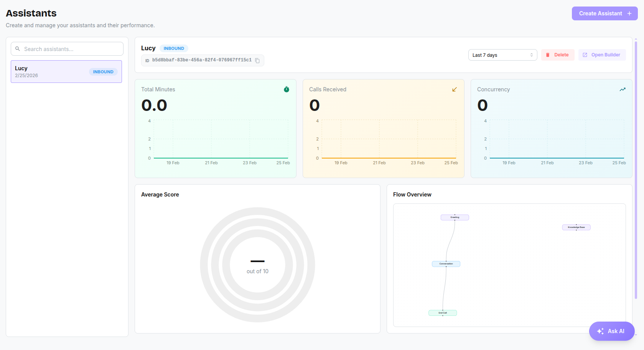This screenshot has width=644, height=350.
Task: Click the 2/25/2026 date under Lucy
Action: (26, 76)
